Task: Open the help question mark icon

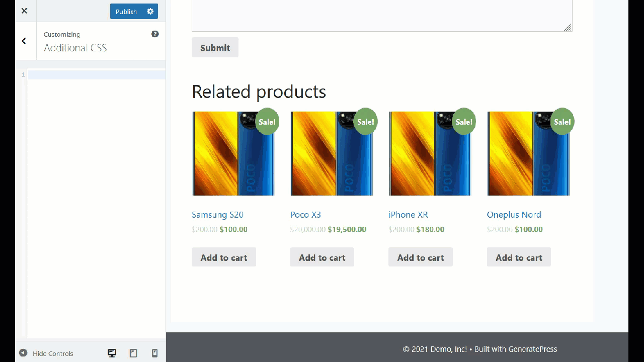Action: point(155,34)
